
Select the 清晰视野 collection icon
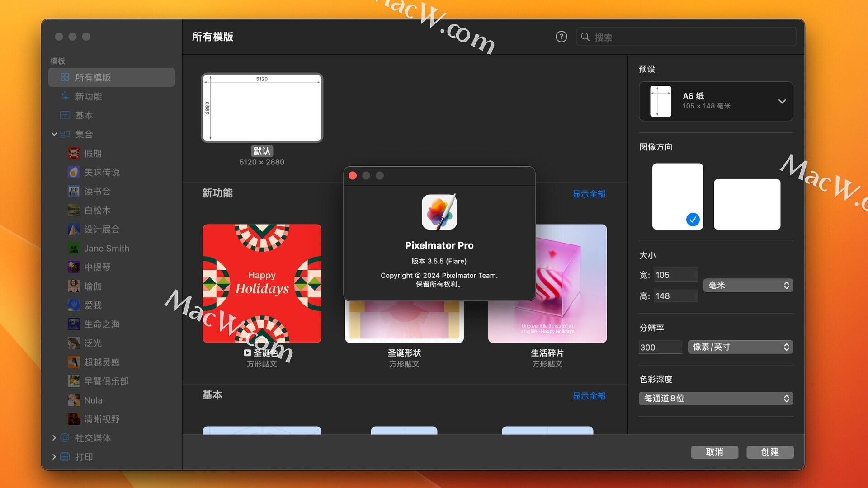pyautogui.click(x=74, y=419)
